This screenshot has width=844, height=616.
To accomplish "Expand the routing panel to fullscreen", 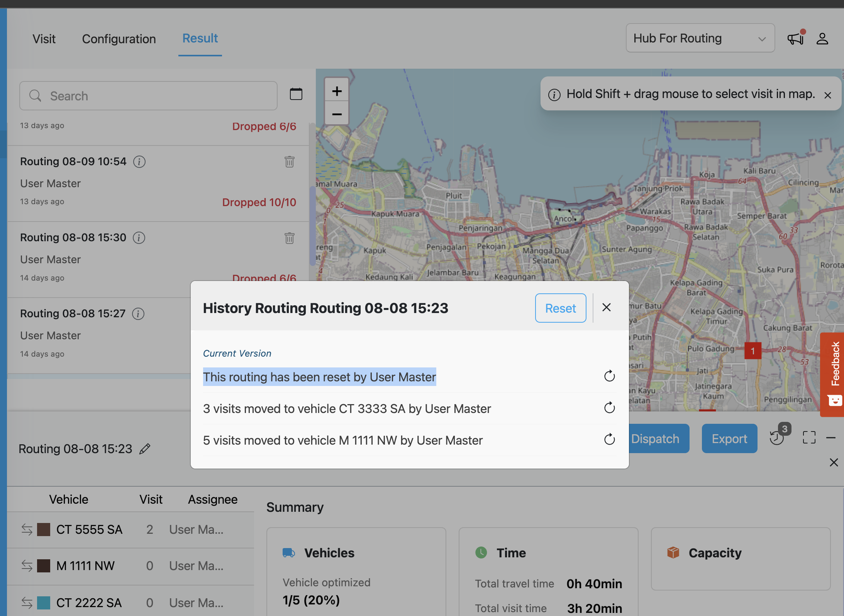I will pos(809,438).
